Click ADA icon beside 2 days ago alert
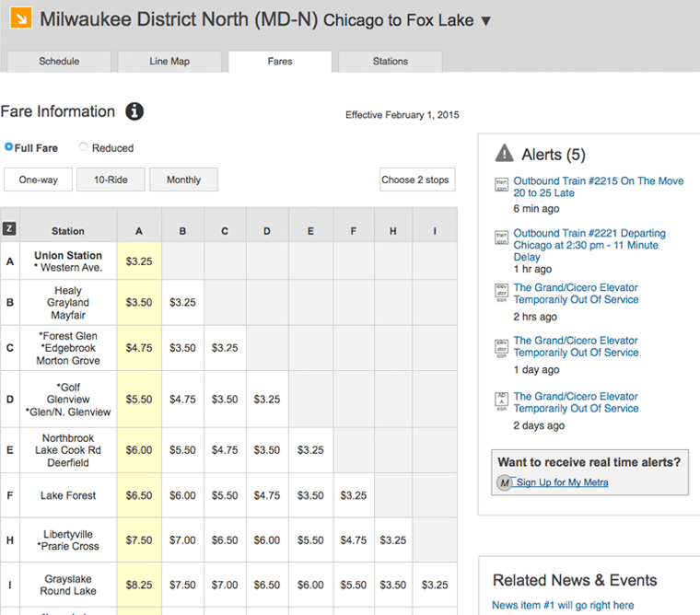Screen dimensions: 700x615 pos(501,401)
